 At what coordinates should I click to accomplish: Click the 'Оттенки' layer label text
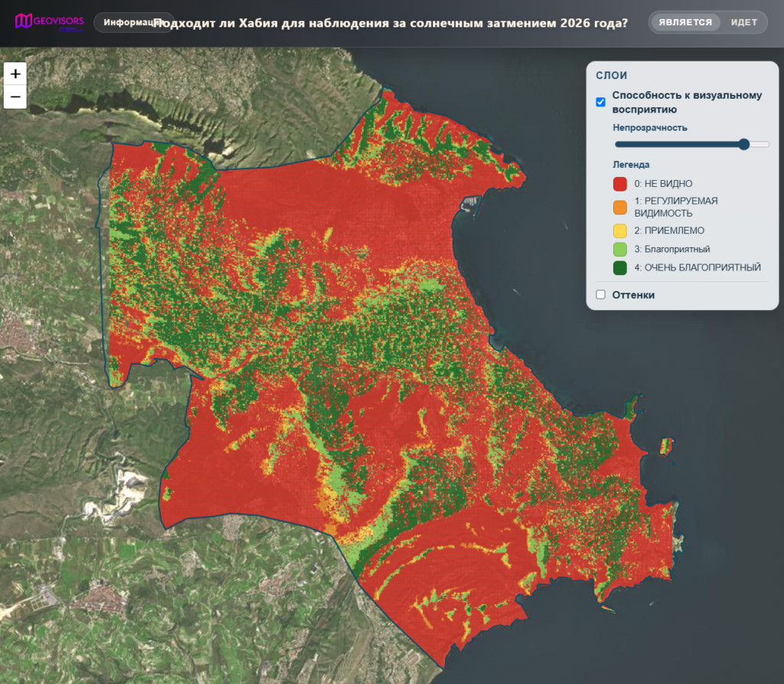click(x=633, y=295)
